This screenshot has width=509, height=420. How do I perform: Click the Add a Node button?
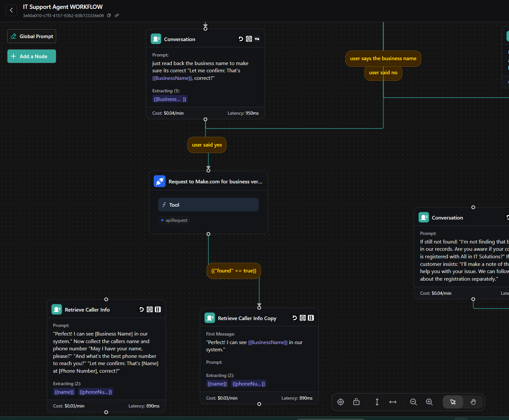pos(31,56)
